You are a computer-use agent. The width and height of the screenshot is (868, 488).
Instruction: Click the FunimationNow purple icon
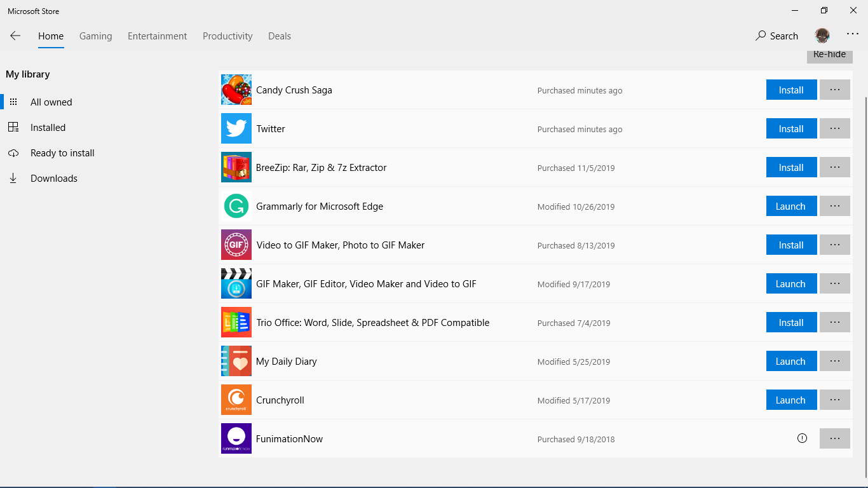point(236,438)
